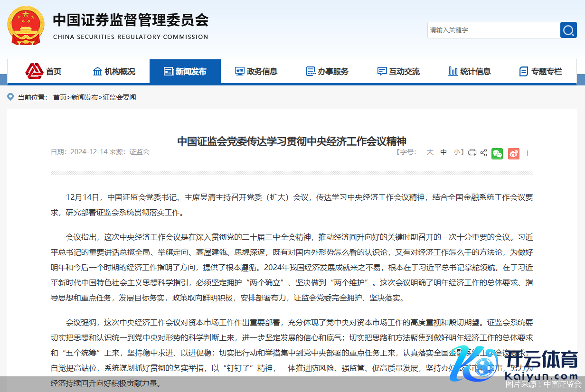The width and height of the screenshot is (585, 392).
Task: Share the article to WeChat
Action: [497, 153]
